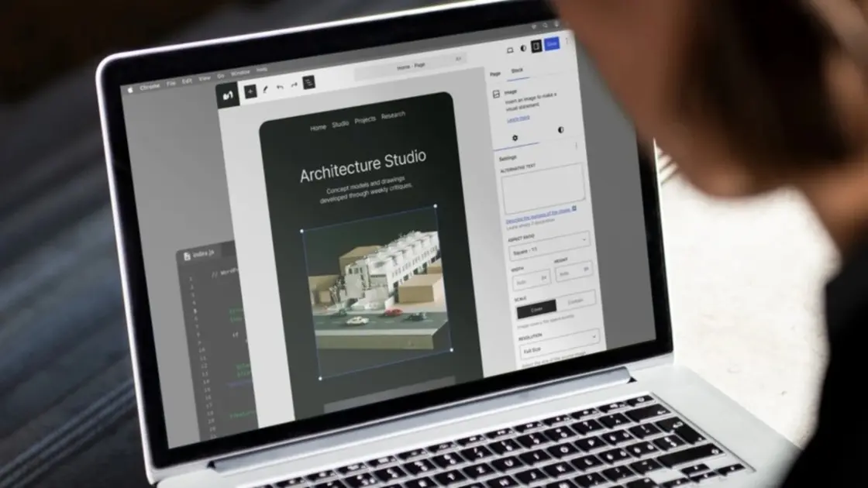The width and height of the screenshot is (868, 488).
Task: Toggle the document overview list view
Action: [x=309, y=82]
